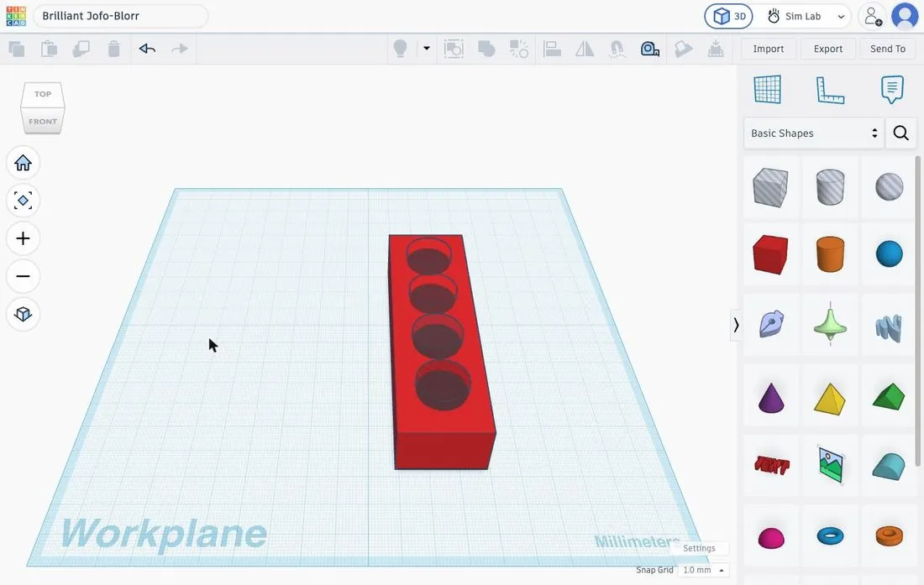Search for shapes with magnifier icon
Screen dimensions: 924x585
click(x=901, y=133)
